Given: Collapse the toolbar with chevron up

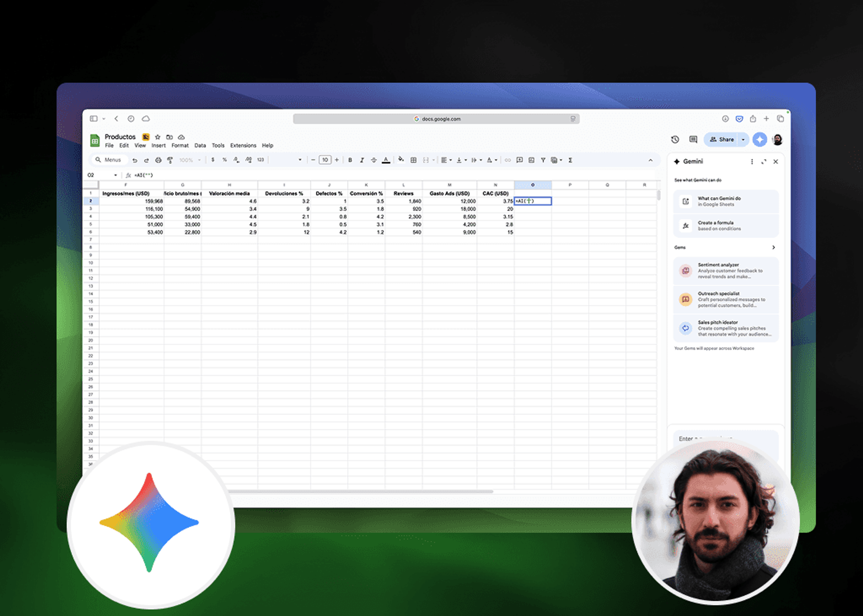Looking at the screenshot, I should 651,160.
